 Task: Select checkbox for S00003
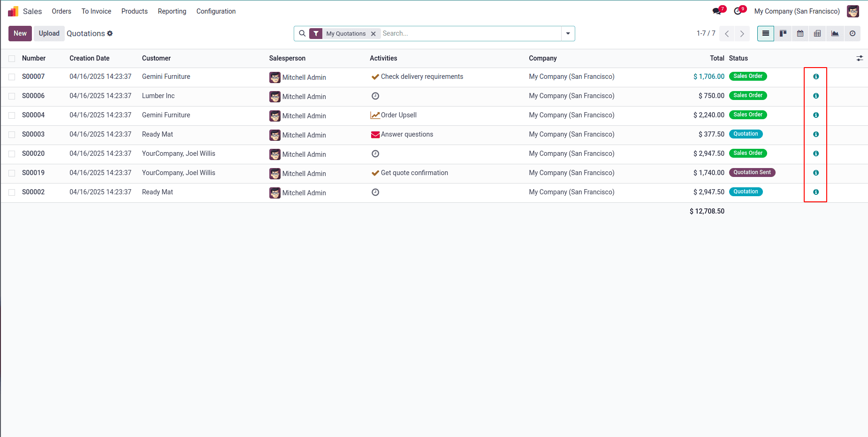[12, 135]
